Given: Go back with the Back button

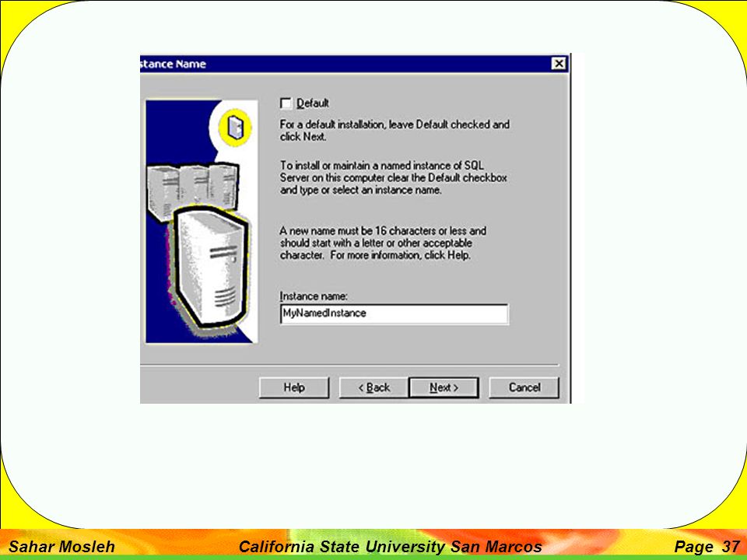Looking at the screenshot, I should [x=374, y=387].
